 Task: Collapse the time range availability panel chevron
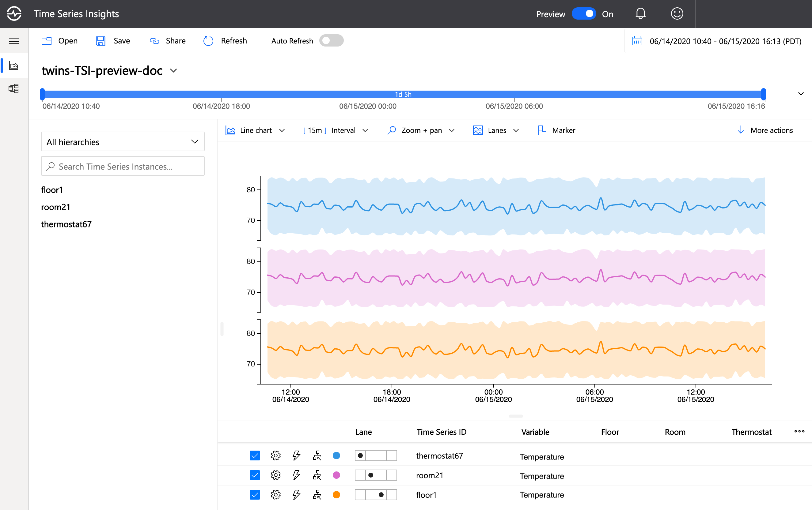(801, 94)
